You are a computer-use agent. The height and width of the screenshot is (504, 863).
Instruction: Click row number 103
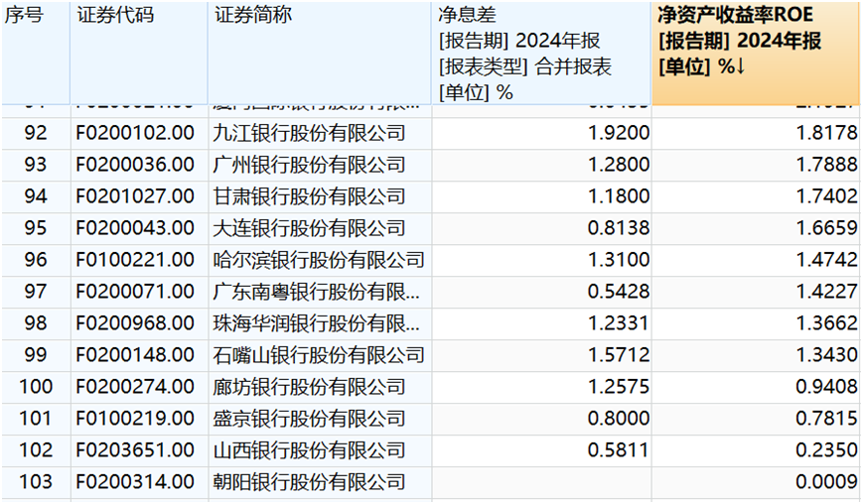coord(36,482)
